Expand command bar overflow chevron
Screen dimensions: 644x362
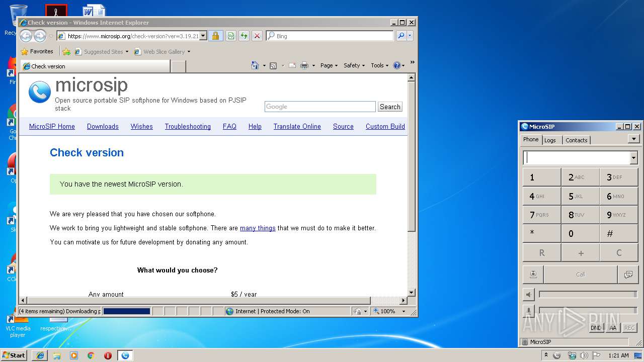412,62
